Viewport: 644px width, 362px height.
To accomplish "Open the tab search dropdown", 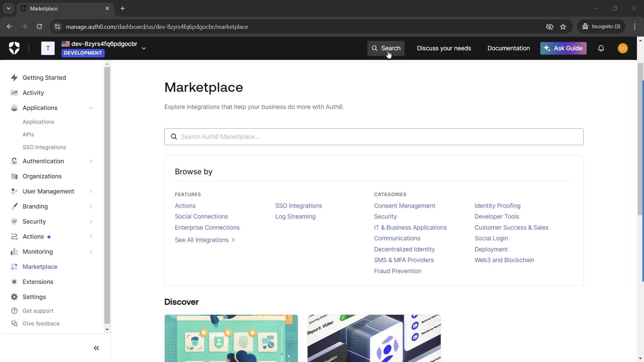I will 8,8.
